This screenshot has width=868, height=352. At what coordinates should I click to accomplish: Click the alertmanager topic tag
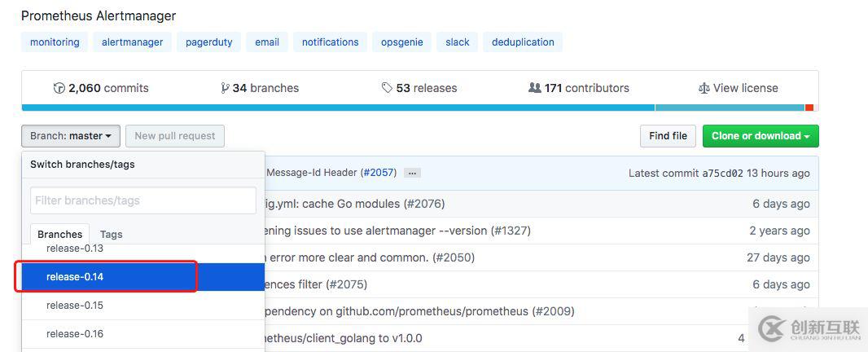132,42
